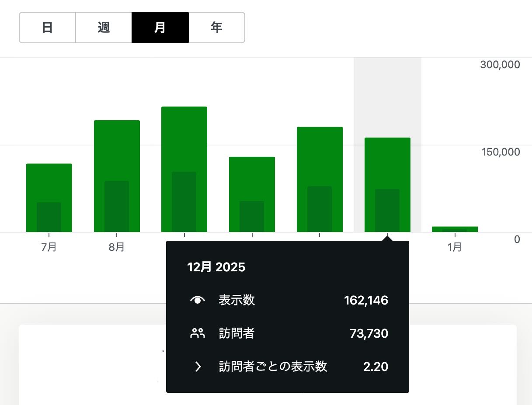Click the 2.20 views-per-visitor value

coord(376,367)
